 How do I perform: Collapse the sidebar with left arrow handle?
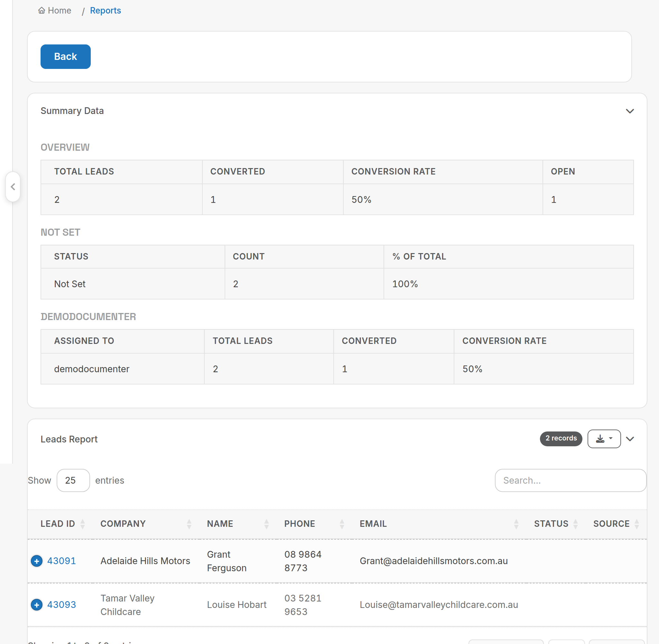(x=13, y=187)
